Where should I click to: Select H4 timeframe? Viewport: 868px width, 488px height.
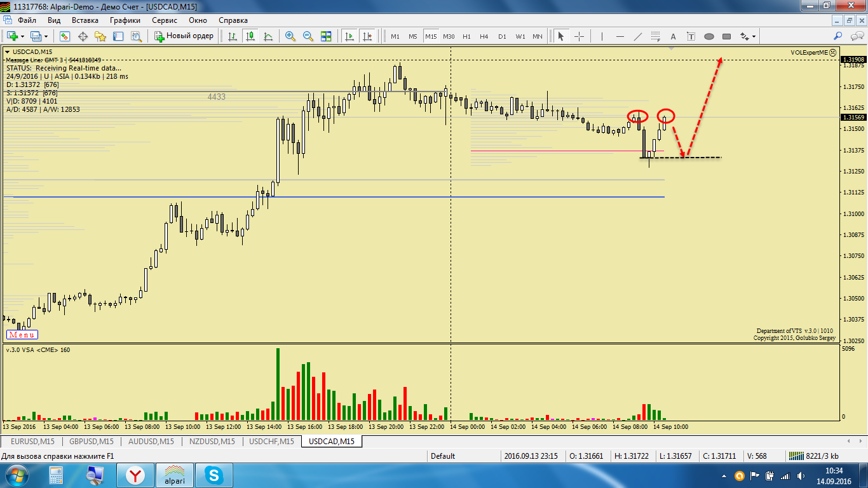point(484,36)
